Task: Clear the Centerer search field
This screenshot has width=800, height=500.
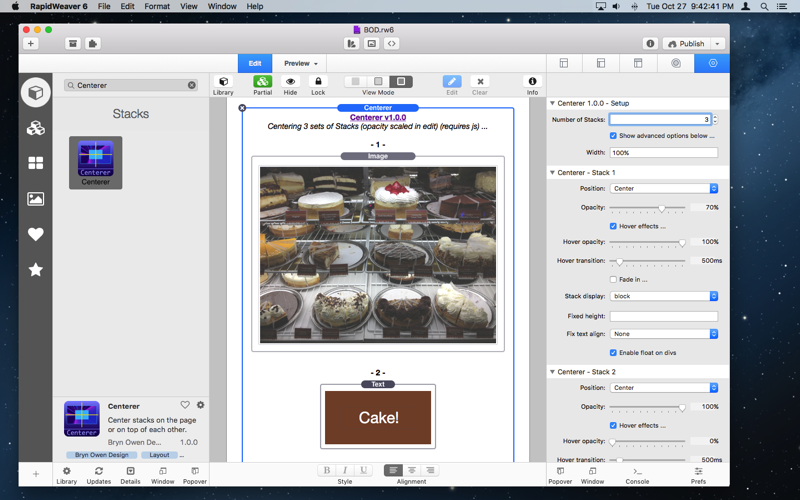Action: tap(192, 85)
